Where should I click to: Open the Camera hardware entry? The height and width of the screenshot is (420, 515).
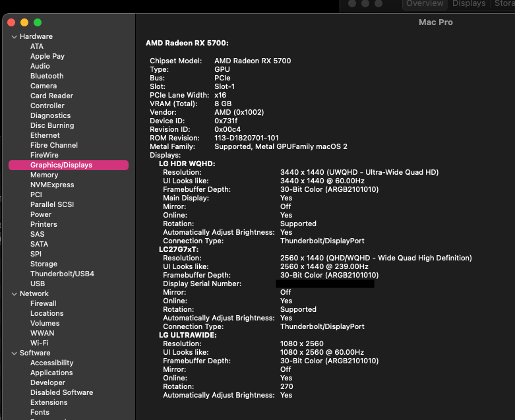44,86
